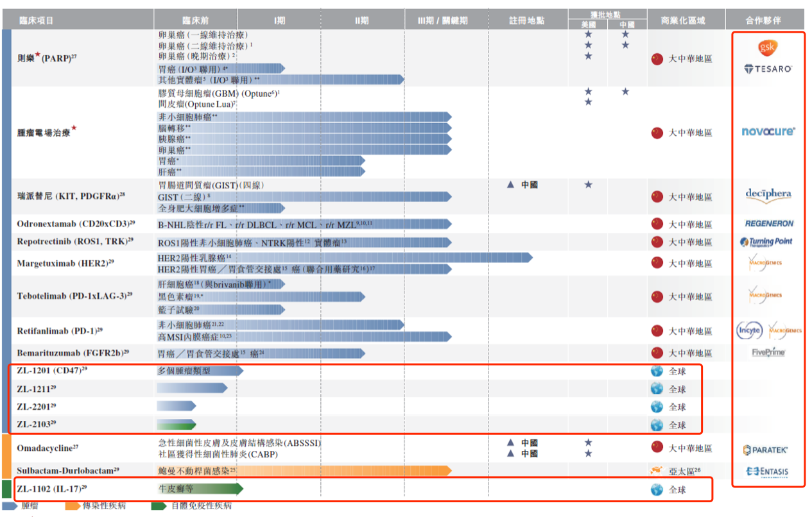Viewport: 812px width, 517px height.
Task: Click the China flag in 則樂 (PARP) row
Action: [x=657, y=58]
